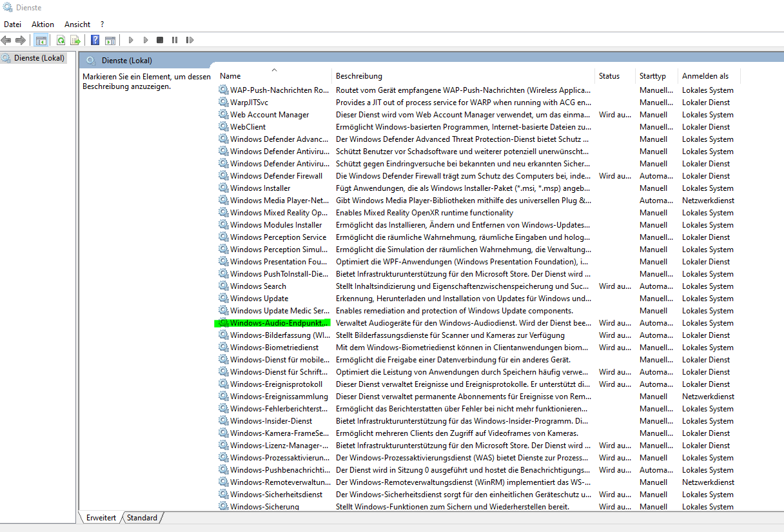The height and width of the screenshot is (532, 784).
Task: Click the Export list toolbar icon
Action: coord(75,40)
